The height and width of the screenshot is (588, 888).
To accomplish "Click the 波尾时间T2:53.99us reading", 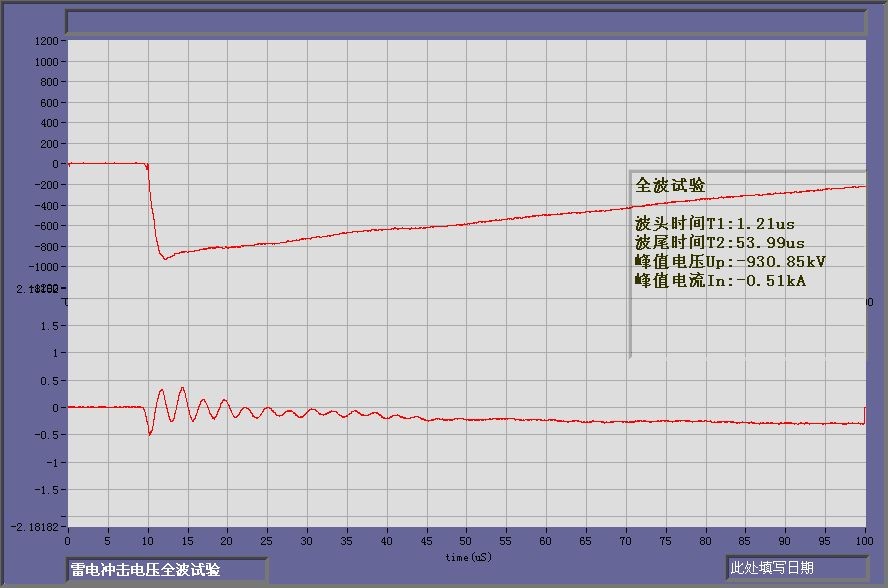I will (720, 242).
